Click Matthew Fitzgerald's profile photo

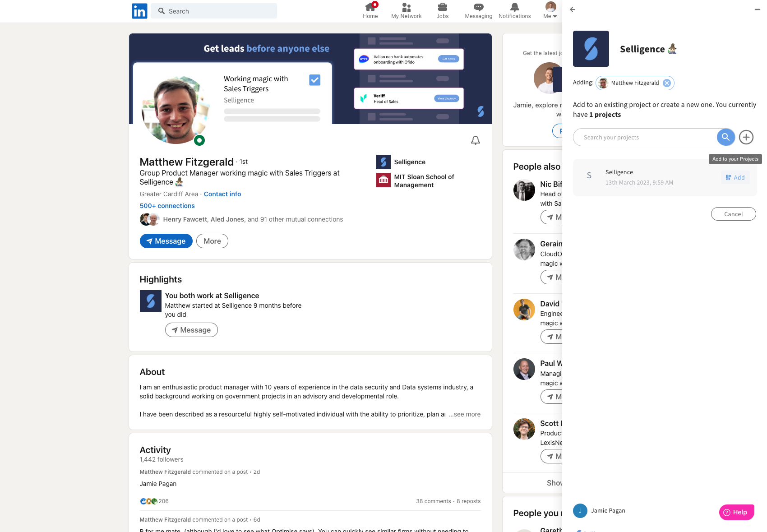pyautogui.click(x=176, y=110)
